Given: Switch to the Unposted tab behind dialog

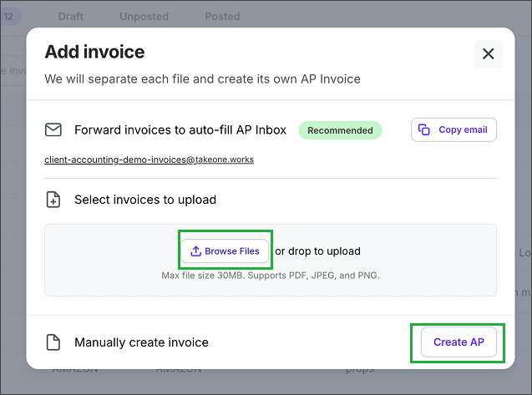Looking at the screenshot, I should pyautogui.click(x=144, y=17).
